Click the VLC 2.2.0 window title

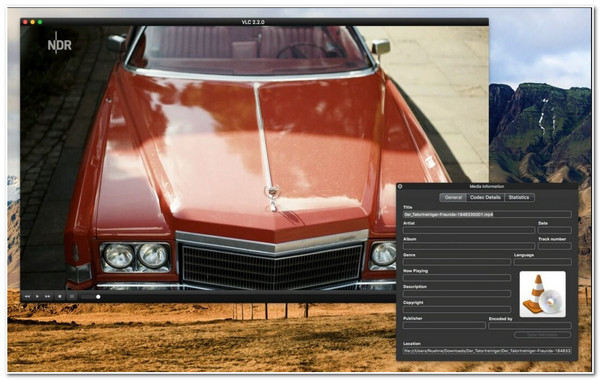point(253,22)
